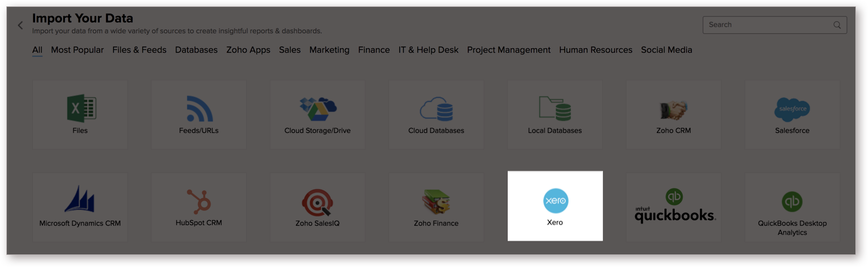Select the IT & Help Desk tab
Screen dimensions: 868x267
[x=429, y=50]
